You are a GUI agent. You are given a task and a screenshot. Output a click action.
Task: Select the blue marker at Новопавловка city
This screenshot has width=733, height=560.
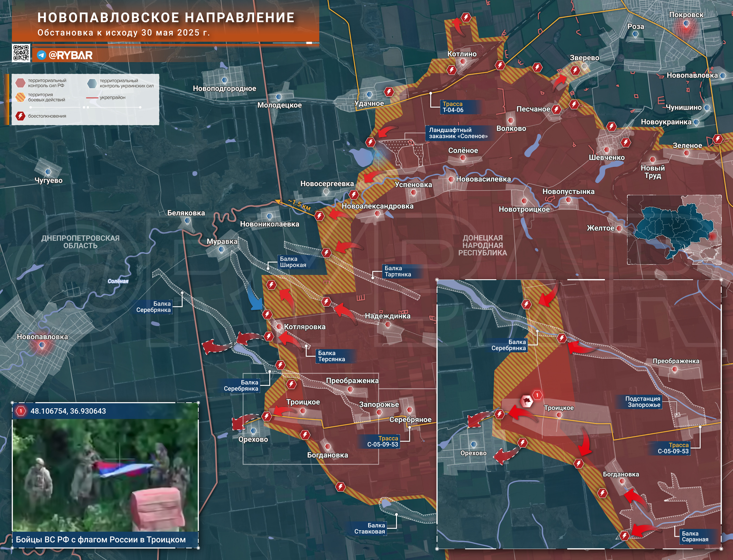pos(42,345)
